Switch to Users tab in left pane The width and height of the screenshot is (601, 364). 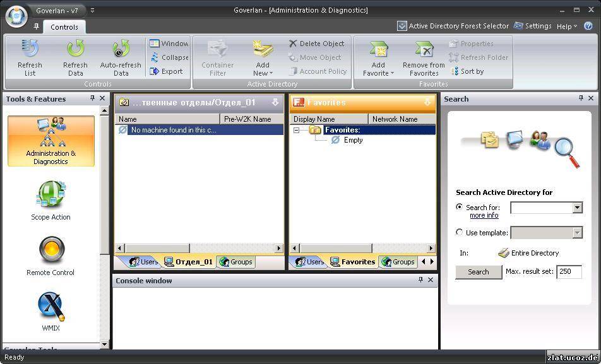143,262
